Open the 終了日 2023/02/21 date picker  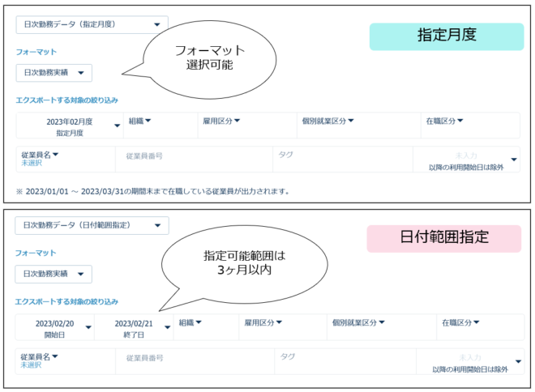pos(134,327)
